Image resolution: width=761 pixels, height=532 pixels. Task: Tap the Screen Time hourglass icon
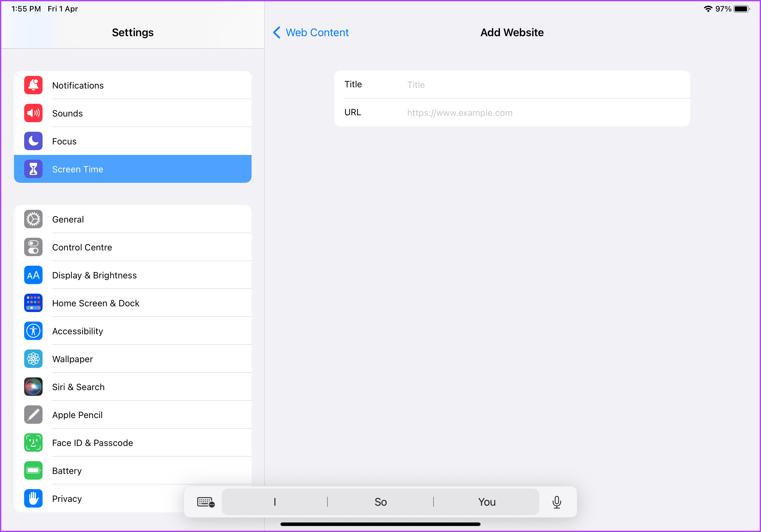click(33, 169)
